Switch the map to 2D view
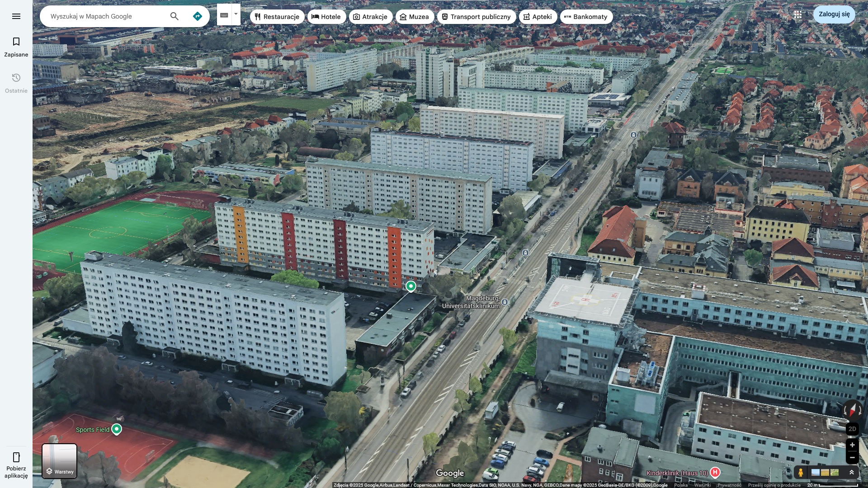 click(x=852, y=429)
